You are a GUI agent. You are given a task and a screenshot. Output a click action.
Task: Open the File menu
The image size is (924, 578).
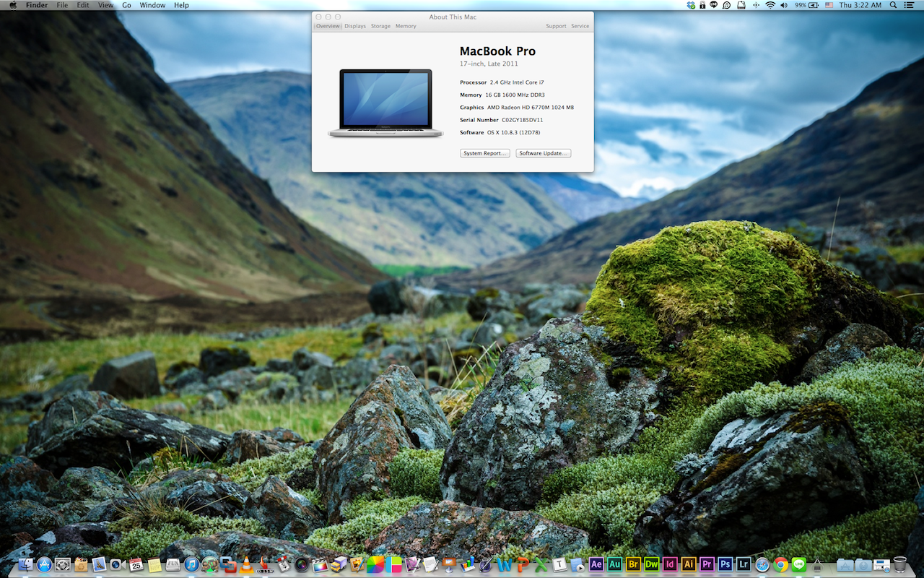coord(62,5)
